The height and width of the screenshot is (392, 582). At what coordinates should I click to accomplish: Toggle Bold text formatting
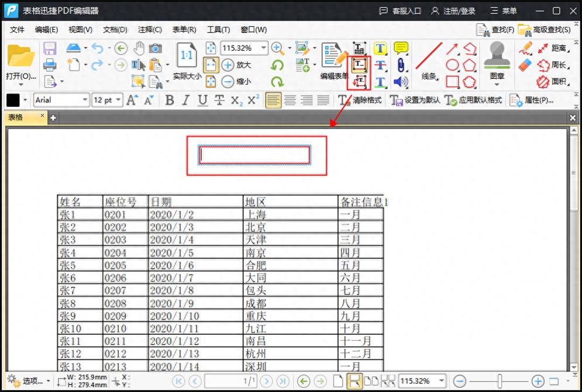coord(170,100)
